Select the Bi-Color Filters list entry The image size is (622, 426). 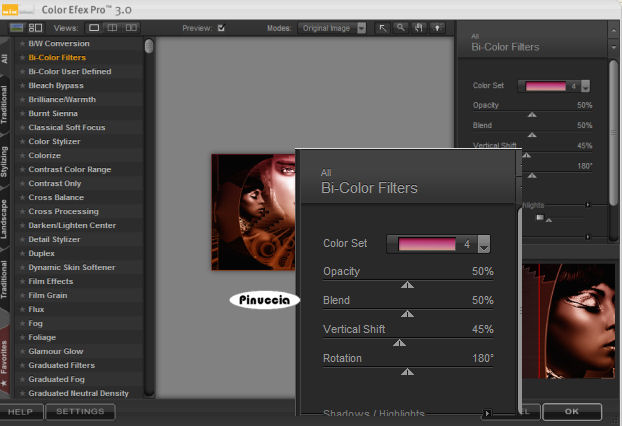coord(57,58)
